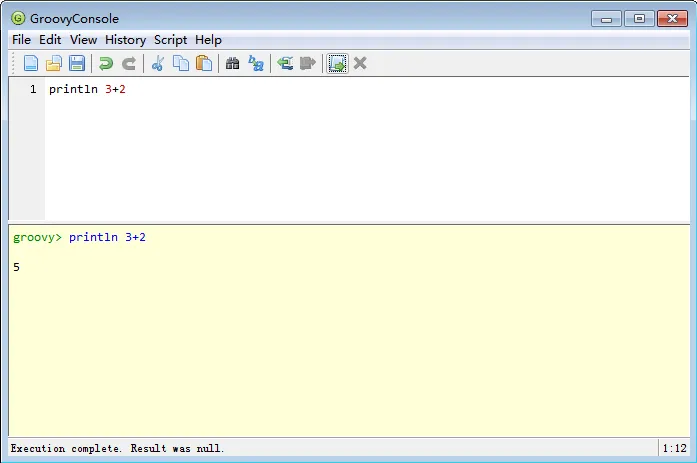Run the script with the Execute icon

[338, 64]
